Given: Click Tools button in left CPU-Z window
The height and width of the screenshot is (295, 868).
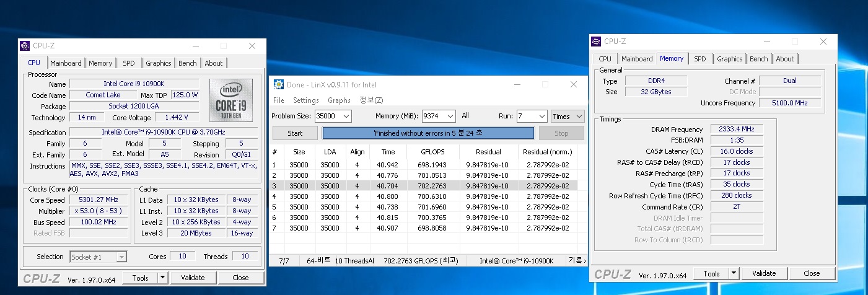Looking at the screenshot, I should click(x=140, y=278).
